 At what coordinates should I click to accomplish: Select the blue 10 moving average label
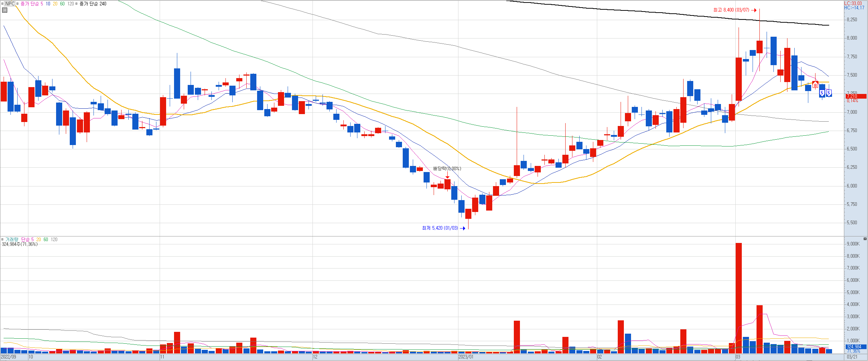48,4
